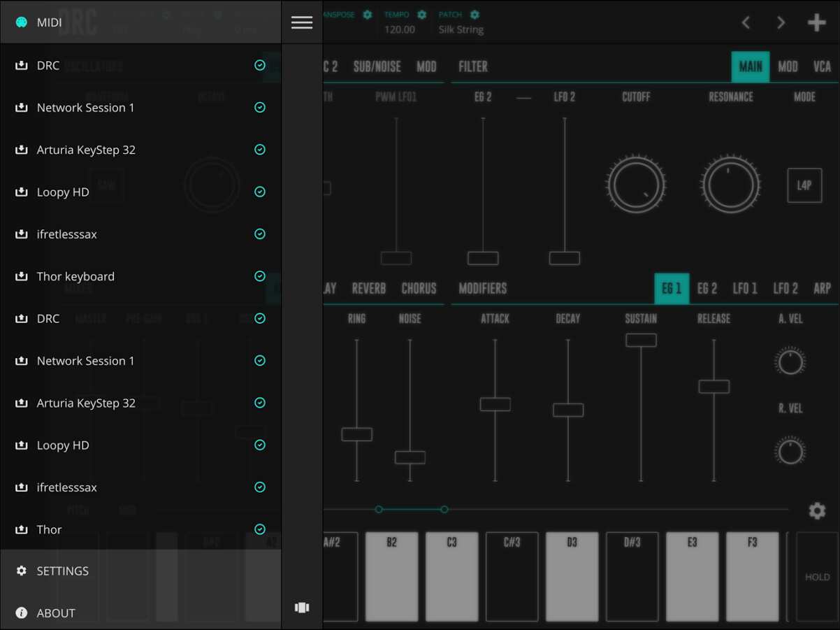840x630 pixels.
Task: Toggle the checkmark for ifretlesssax input
Action: (x=260, y=234)
